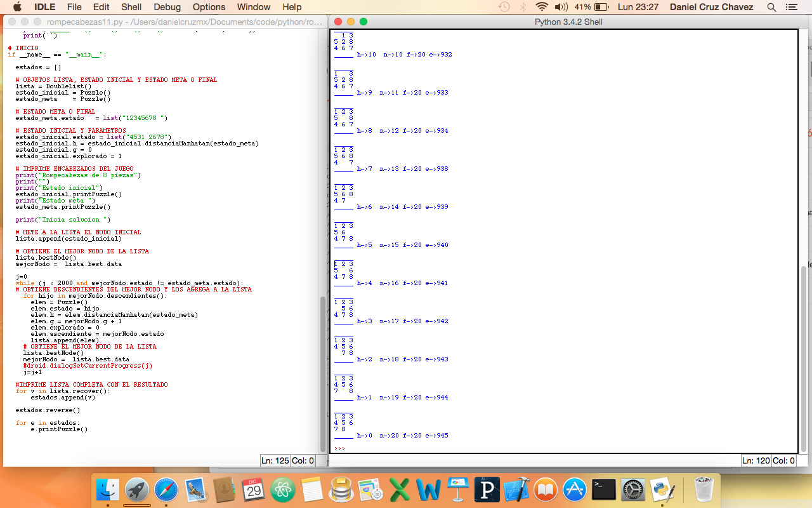
Task: Open Mail eagle stamp icon in Dock
Action: click(x=195, y=490)
